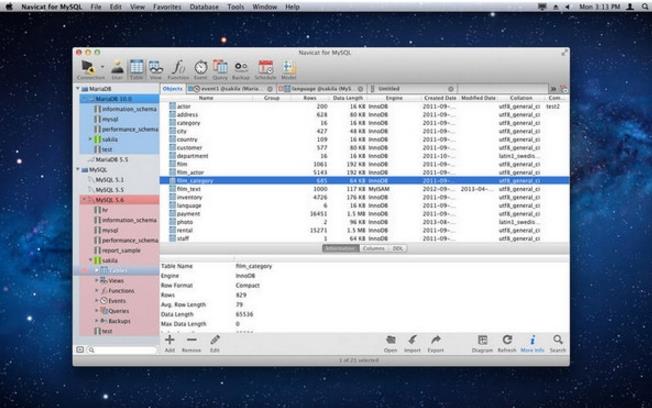
Task: Open the Tools menu
Action: click(236, 7)
